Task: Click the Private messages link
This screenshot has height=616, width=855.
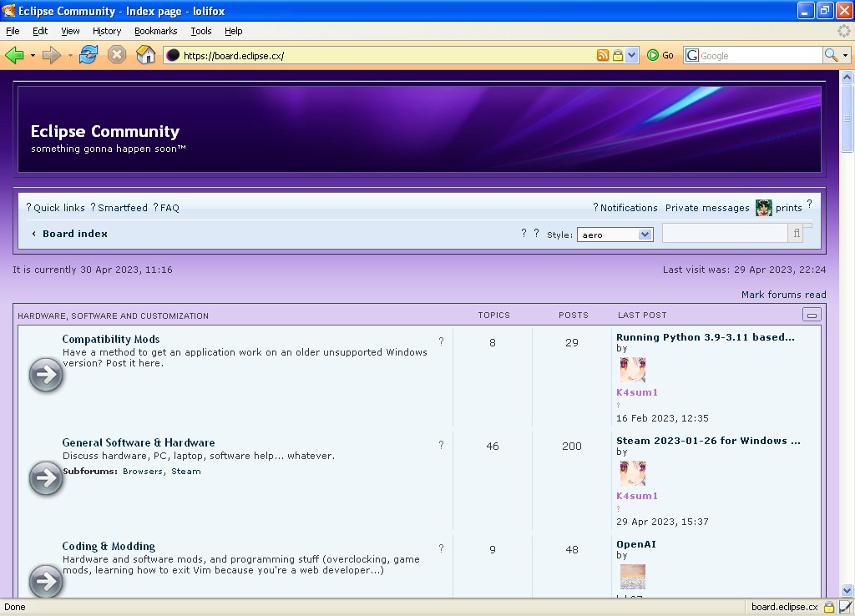Action: 706,208
